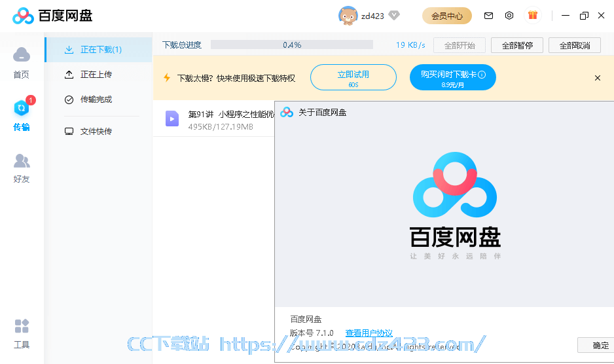
Task: Click the download total progress bar
Action: click(292, 45)
